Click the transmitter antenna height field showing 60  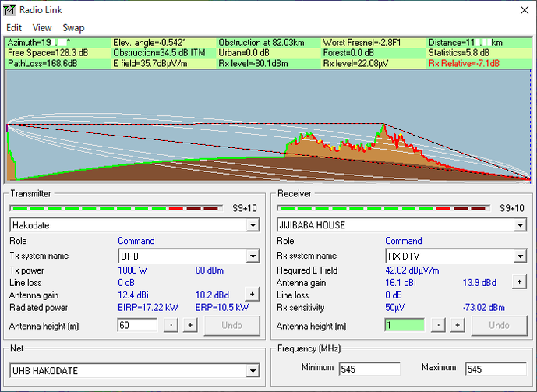(138, 325)
